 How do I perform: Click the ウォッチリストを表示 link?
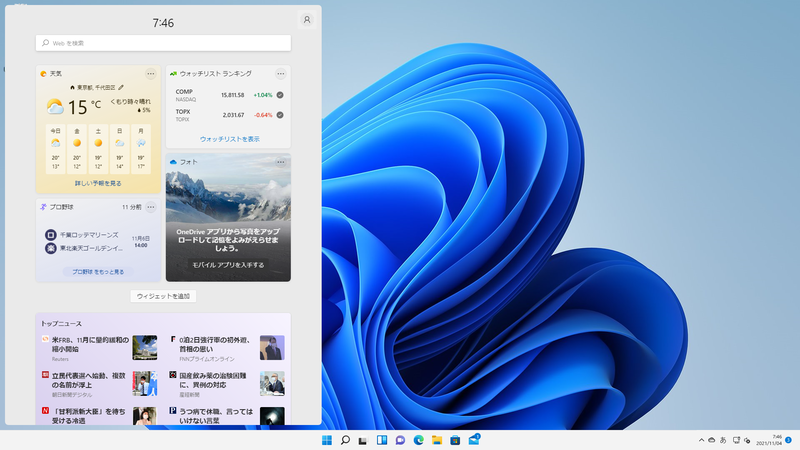pos(230,139)
